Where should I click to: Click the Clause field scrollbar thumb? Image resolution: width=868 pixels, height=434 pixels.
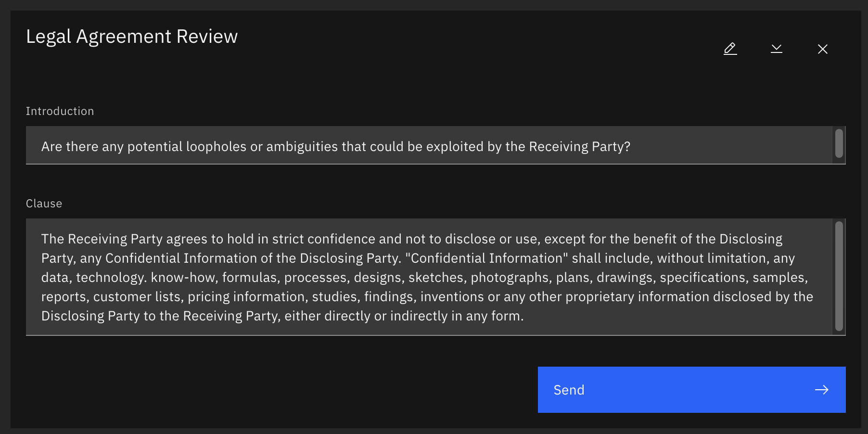(x=839, y=276)
